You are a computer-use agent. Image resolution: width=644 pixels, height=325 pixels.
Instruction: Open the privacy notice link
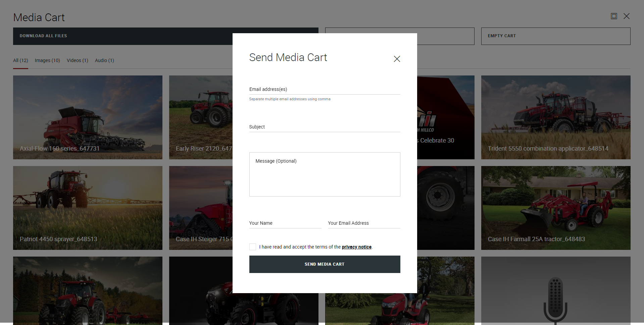(356, 247)
